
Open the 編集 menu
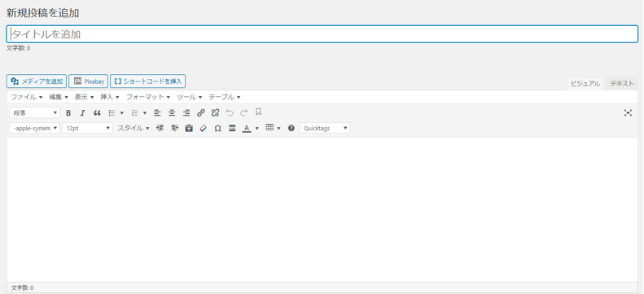[x=59, y=97]
